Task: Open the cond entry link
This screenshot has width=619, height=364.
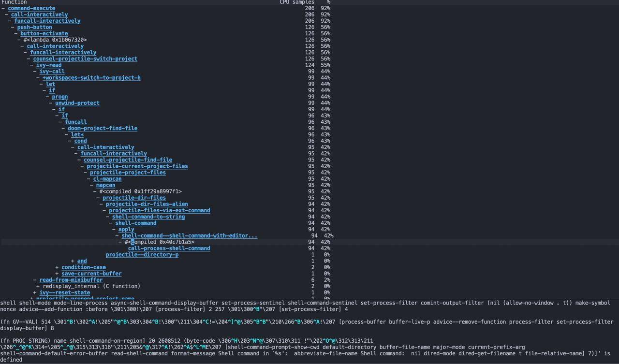Action: point(80,141)
